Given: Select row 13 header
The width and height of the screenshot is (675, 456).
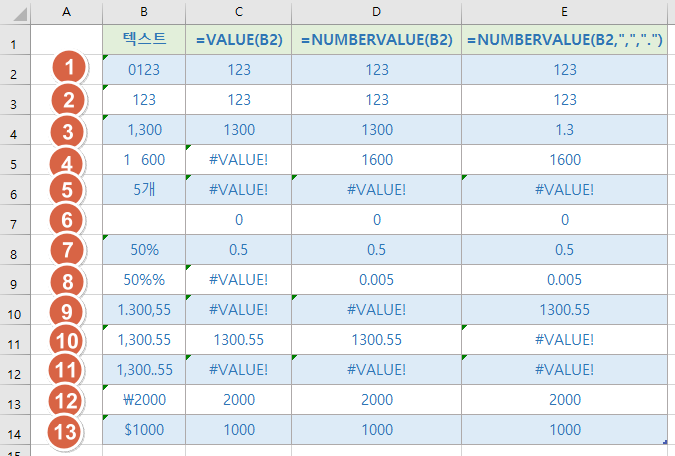Looking at the screenshot, I should 15,400.
